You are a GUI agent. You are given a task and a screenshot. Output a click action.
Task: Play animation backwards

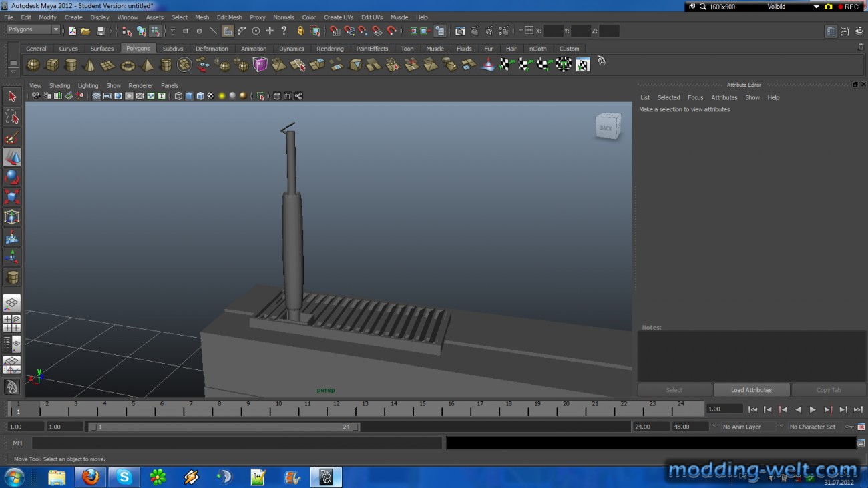798,409
